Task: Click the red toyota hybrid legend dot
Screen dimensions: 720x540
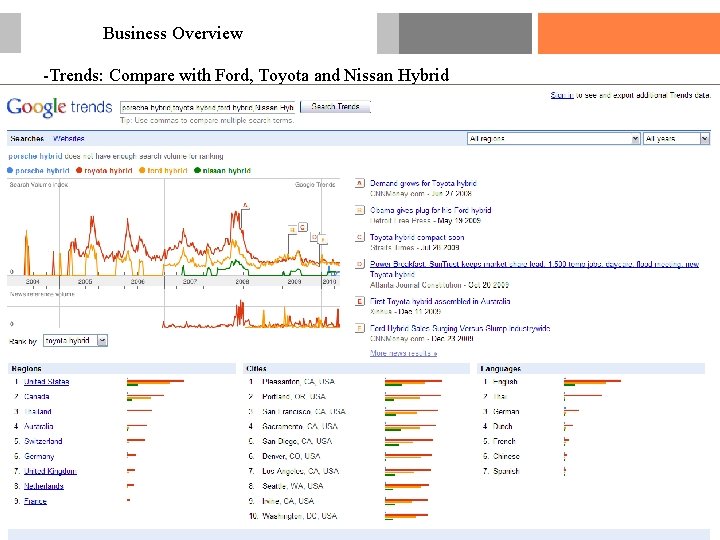Action: [x=79, y=170]
